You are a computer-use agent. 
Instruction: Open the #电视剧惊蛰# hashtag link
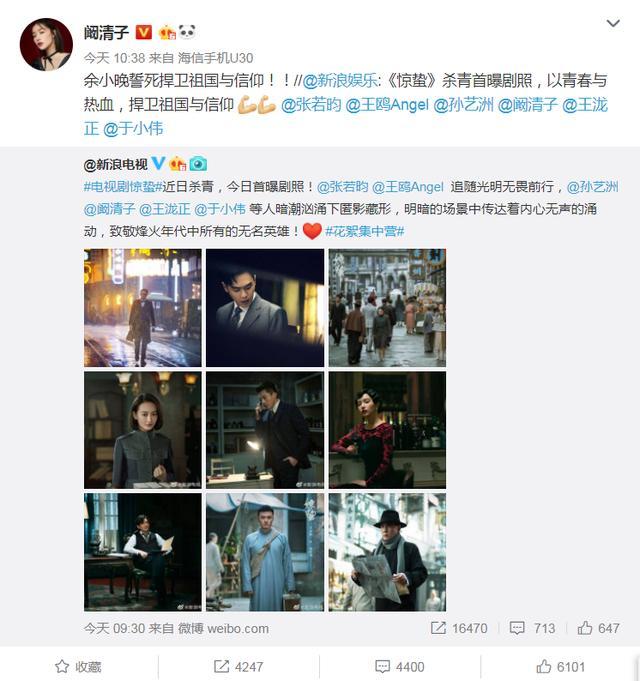pyautogui.click(x=123, y=187)
